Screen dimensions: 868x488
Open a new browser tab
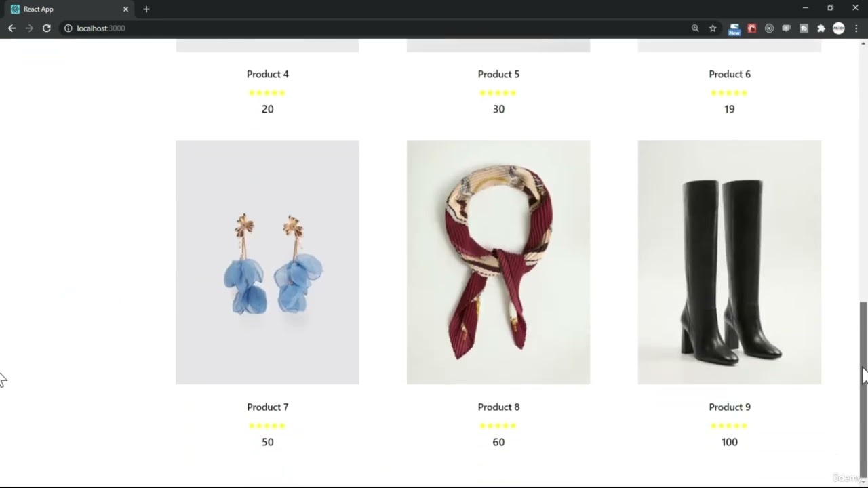point(146,9)
